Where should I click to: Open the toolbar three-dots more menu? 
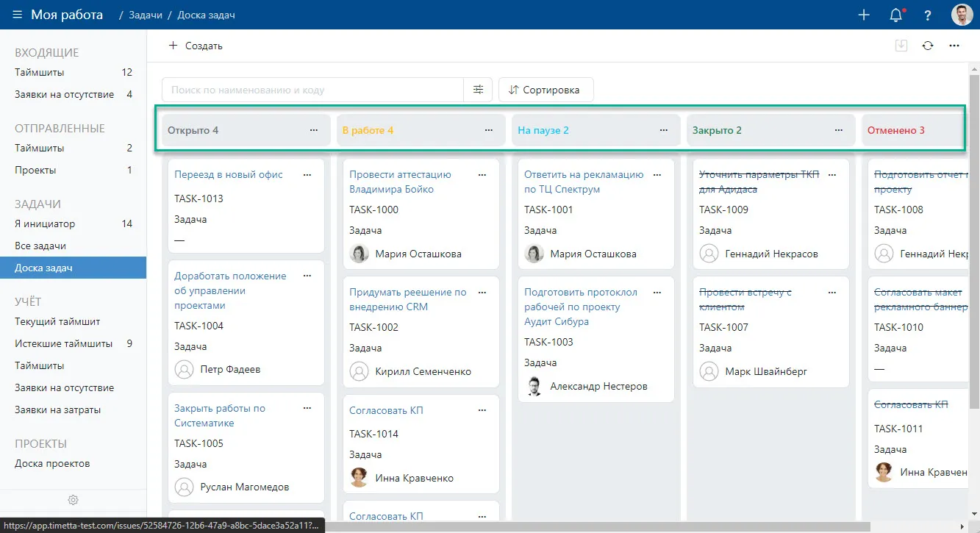954,46
